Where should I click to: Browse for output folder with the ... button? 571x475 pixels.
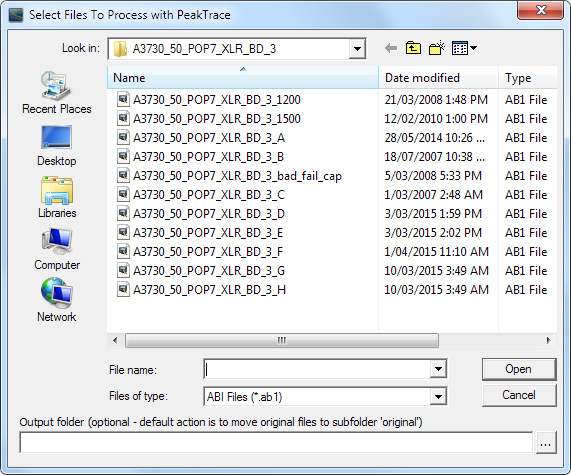click(x=546, y=442)
